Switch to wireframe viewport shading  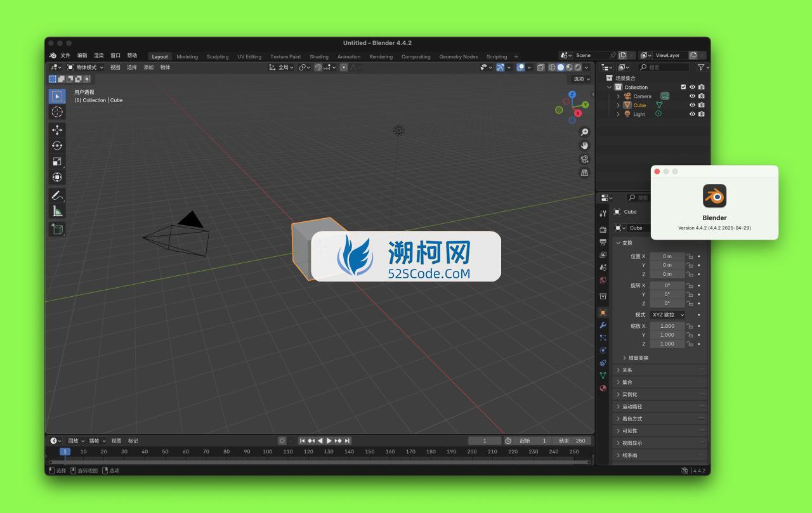pos(552,67)
